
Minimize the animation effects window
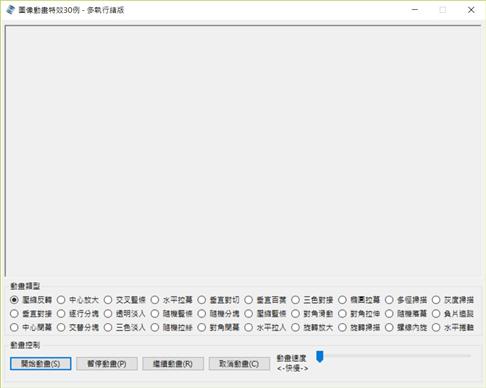pos(415,10)
